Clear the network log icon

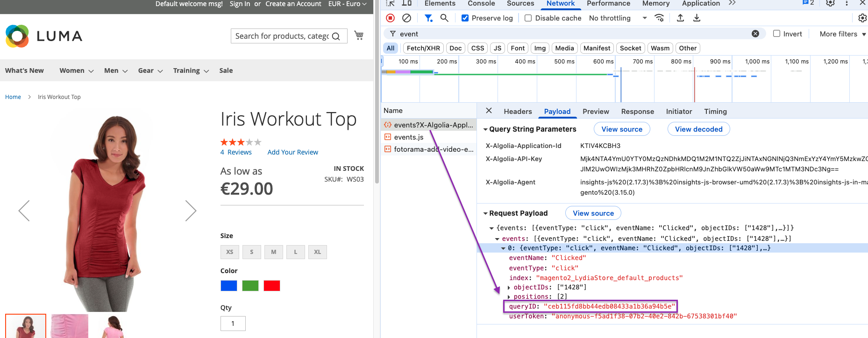pos(407,18)
